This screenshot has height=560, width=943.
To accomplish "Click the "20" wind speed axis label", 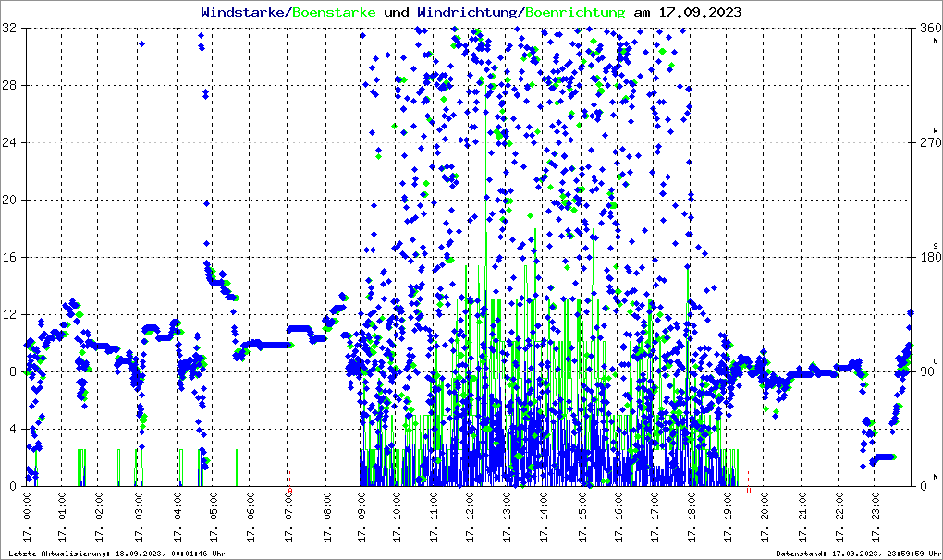I will [x=9, y=201].
